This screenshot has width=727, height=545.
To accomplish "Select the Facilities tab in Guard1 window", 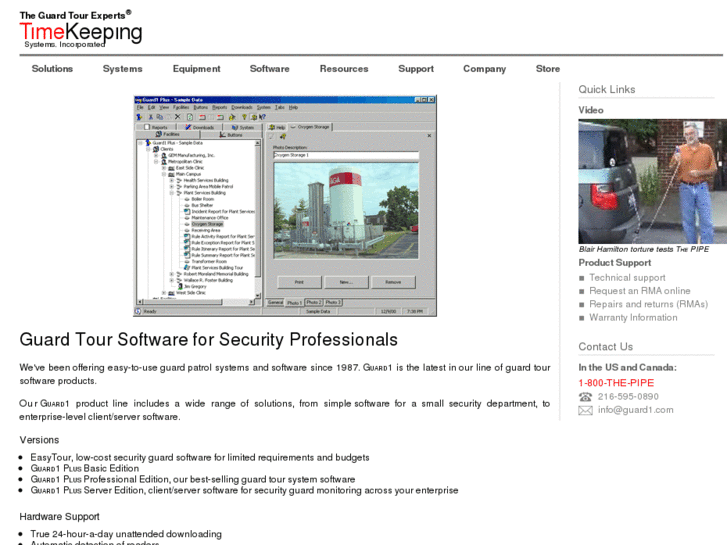I will click(168, 134).
